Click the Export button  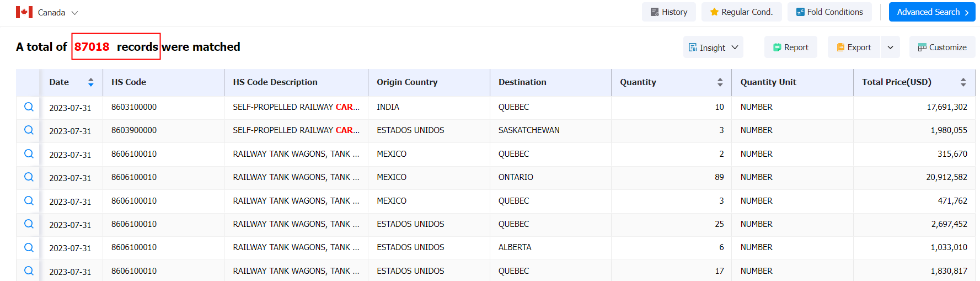click(854, 47)
